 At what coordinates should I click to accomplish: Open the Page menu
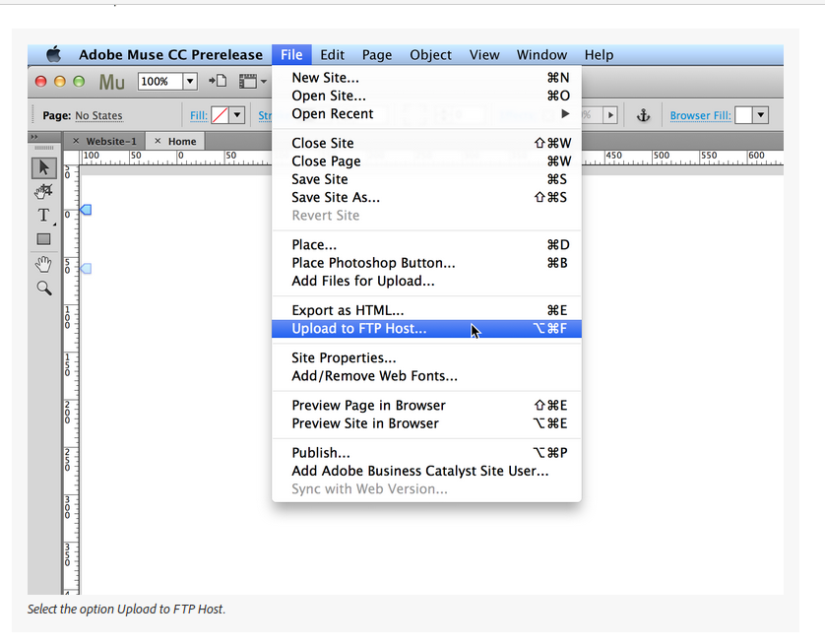377,55
